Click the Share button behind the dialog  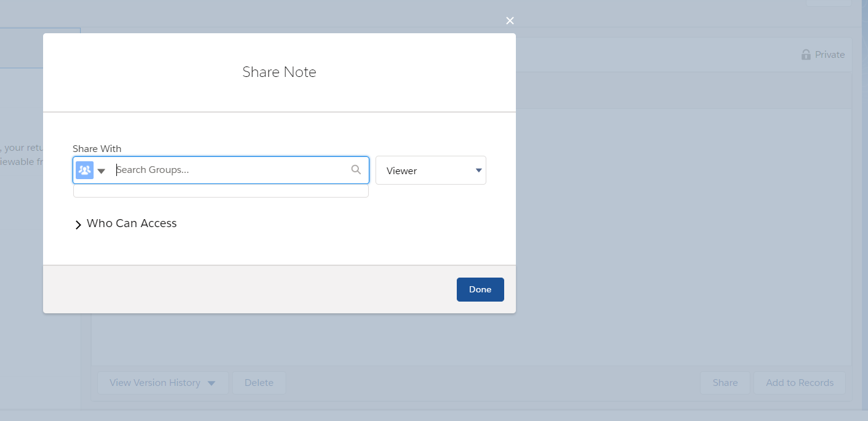[725, 383]
